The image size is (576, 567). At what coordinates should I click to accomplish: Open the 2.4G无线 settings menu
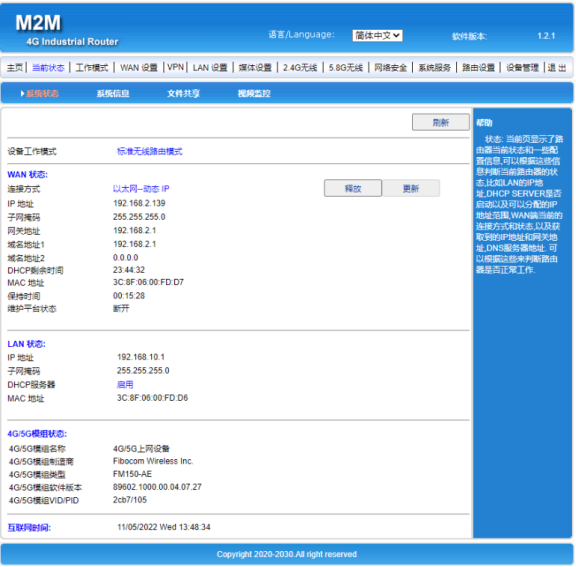(300, 68)
